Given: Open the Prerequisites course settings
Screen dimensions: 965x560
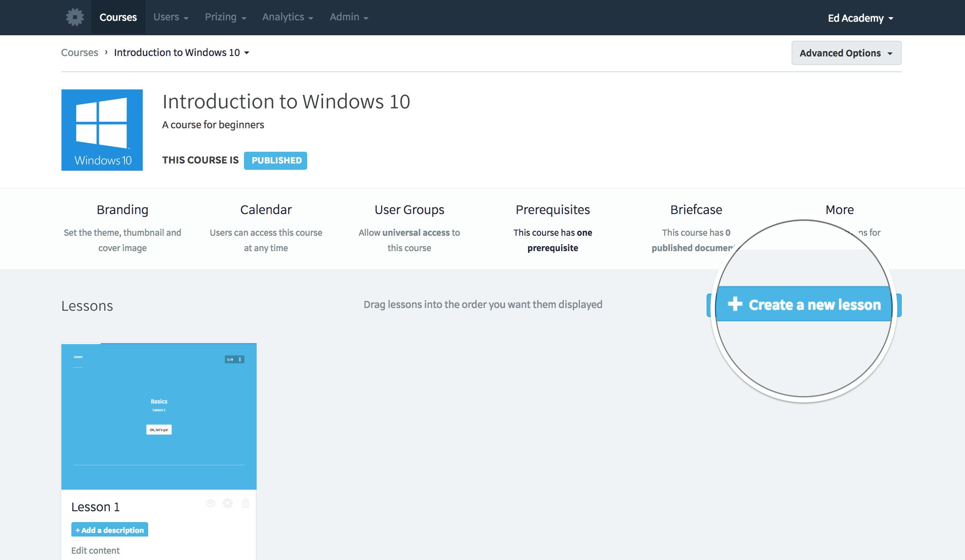Looking at the screenshot, I should pos(552,210).
